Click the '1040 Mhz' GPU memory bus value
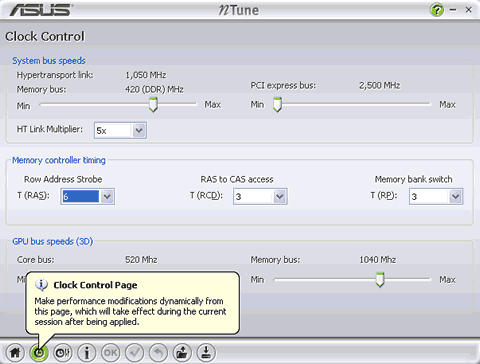480x364 pixels. pyautogui.click(x=377, y=260)
